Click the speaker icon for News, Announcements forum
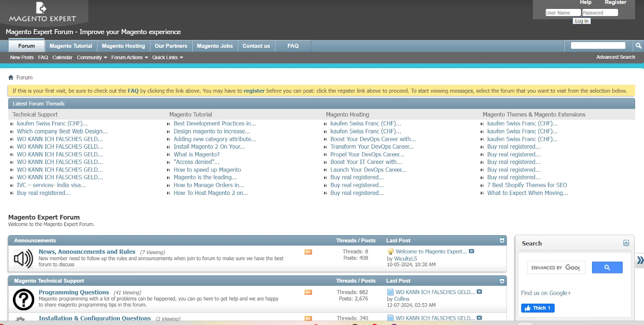644x325 pixels. tap(23, 259)
